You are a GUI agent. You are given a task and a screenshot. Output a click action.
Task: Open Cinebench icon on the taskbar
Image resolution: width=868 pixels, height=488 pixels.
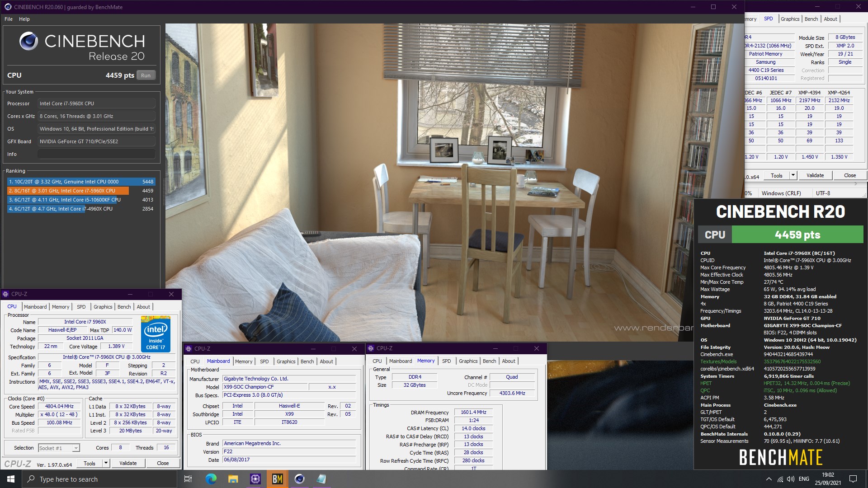click(x=299, y=479)
